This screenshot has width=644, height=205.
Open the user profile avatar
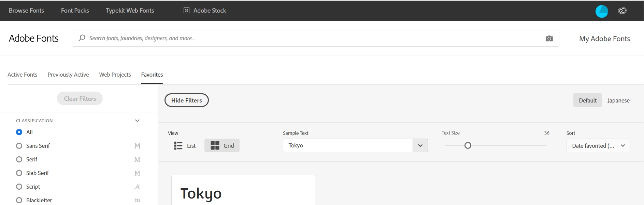click(602, 11)
